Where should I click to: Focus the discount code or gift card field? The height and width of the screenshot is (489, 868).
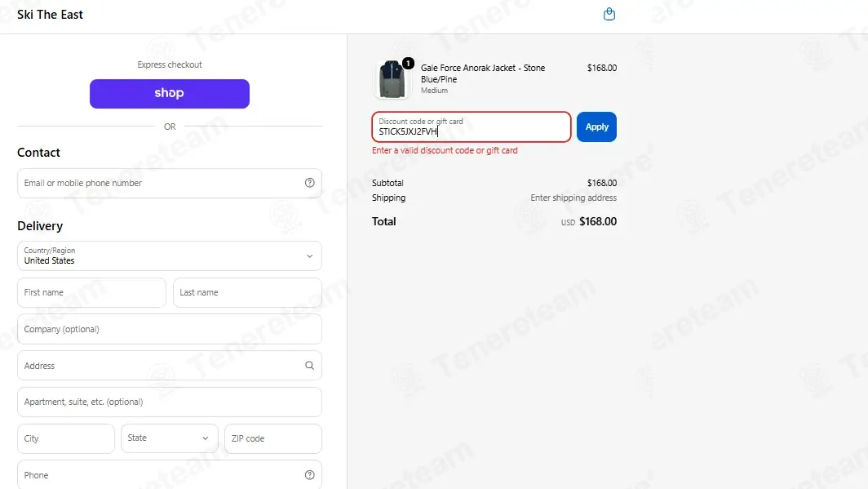point(471,127)
